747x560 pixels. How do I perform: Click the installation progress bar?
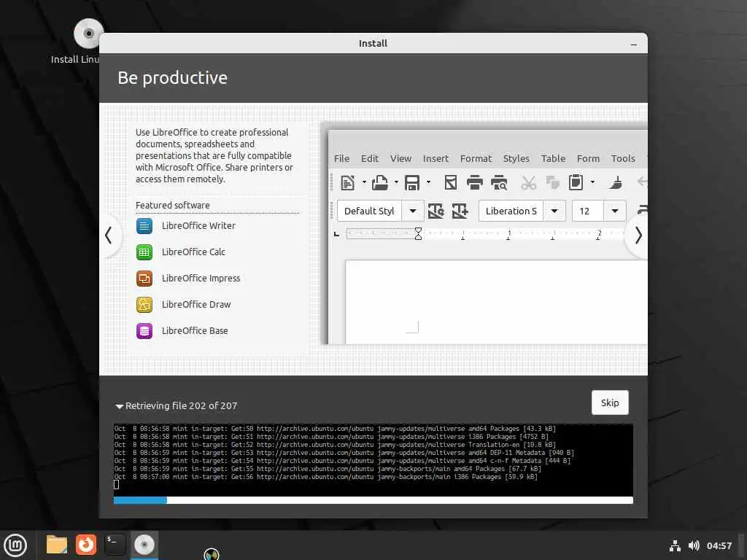coord(373,500)
